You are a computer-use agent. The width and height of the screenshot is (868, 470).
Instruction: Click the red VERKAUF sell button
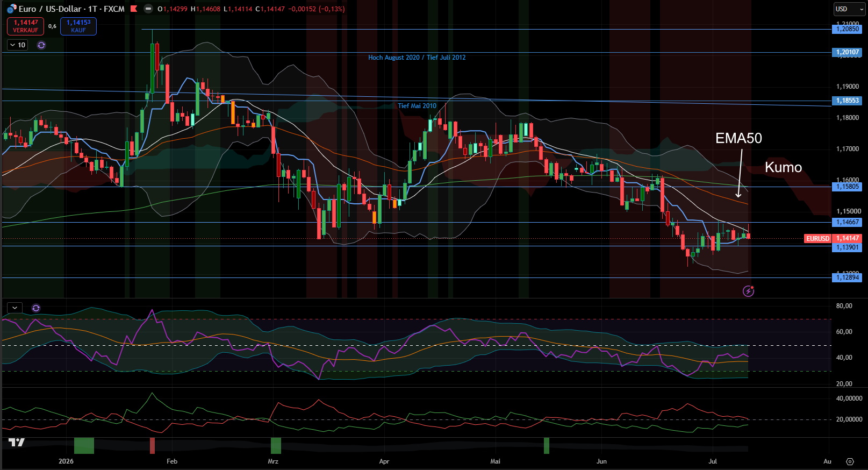pyautogui.click(x=25, y=26)
